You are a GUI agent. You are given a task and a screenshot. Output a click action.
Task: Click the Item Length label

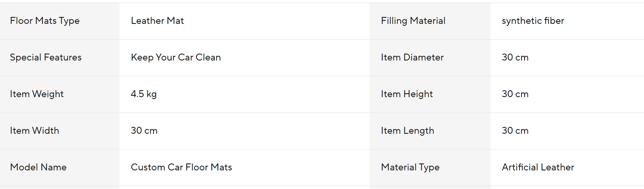tap(408, 131)
